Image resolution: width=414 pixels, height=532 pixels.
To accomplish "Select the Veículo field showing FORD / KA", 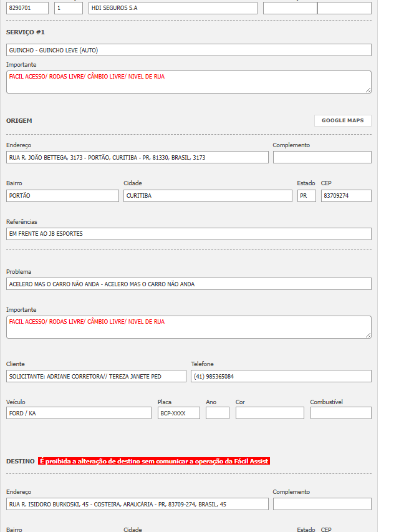I will coord(79,413).
